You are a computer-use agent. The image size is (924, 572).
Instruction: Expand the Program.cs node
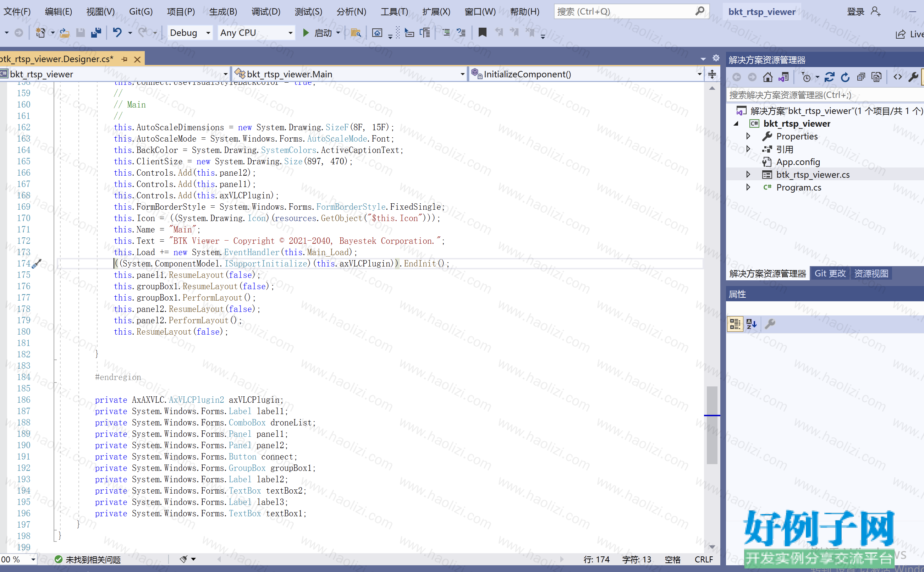tap(748, 187)
